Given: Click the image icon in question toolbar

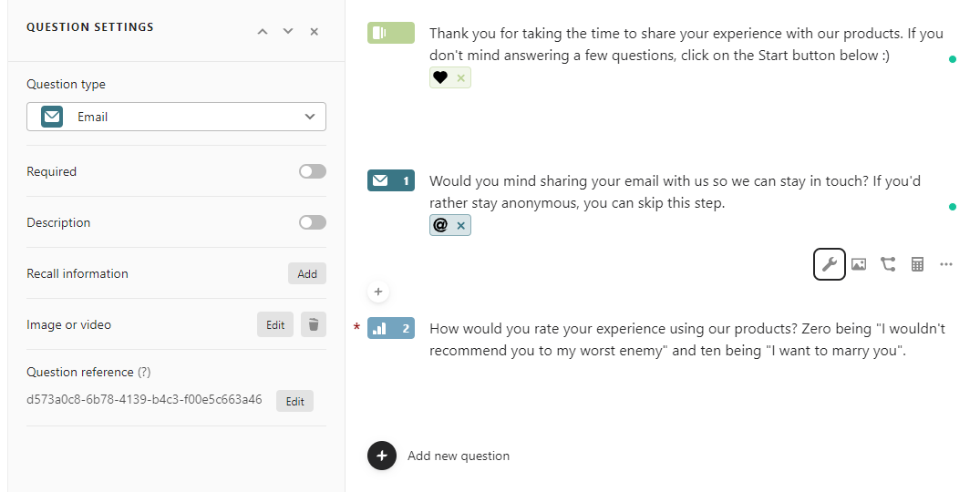Looking at the screenshot, I should click(x=859, y=264).
